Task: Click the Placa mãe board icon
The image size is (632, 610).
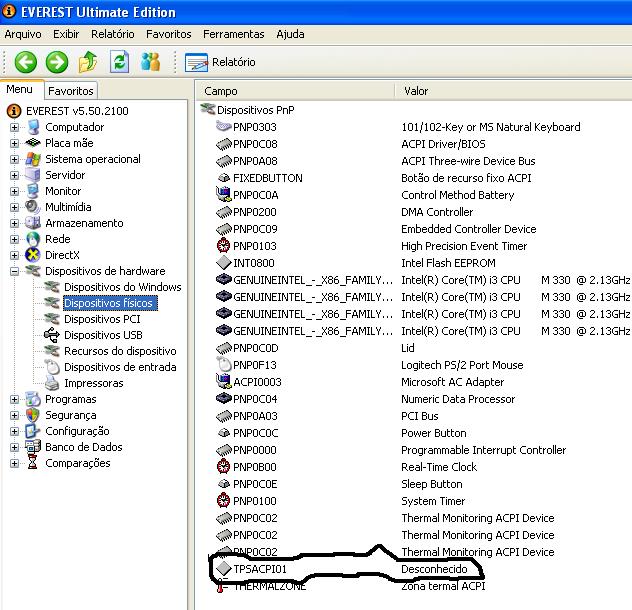Action: coord(33,143)
